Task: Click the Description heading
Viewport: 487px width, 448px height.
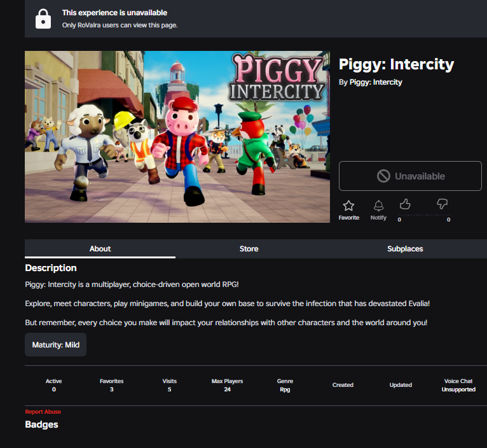Action: tap(51, 268)
